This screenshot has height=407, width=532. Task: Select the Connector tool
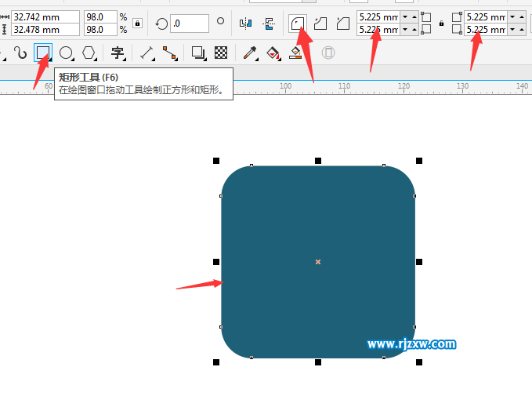pyautogui.click(x=170, y=53)
